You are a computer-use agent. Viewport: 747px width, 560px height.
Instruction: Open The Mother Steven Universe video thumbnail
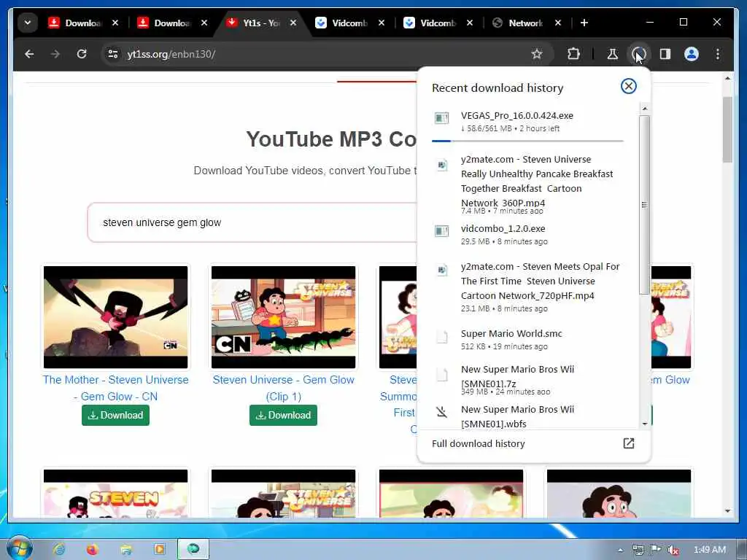pyautogui.click(x=116, y=317)
